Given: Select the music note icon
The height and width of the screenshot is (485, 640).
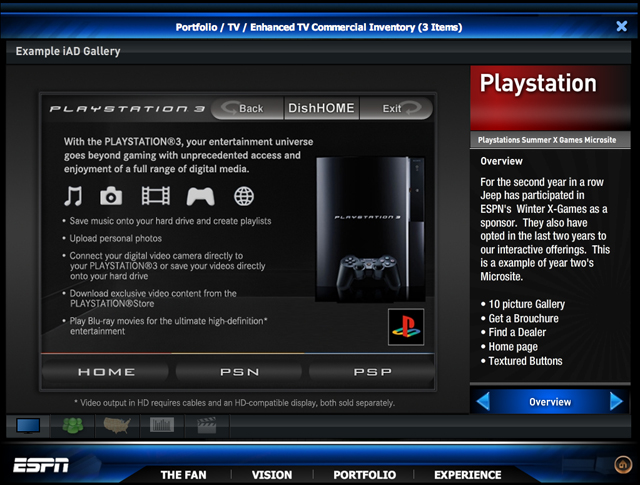Looking at the screenshot, I should pyautogui.click(x=73, y=196).
